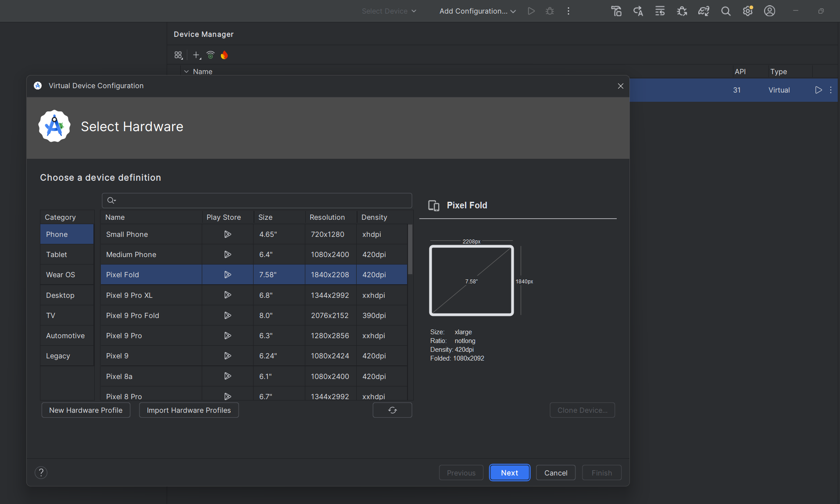Select the Desktop category

tap(67, 295)
